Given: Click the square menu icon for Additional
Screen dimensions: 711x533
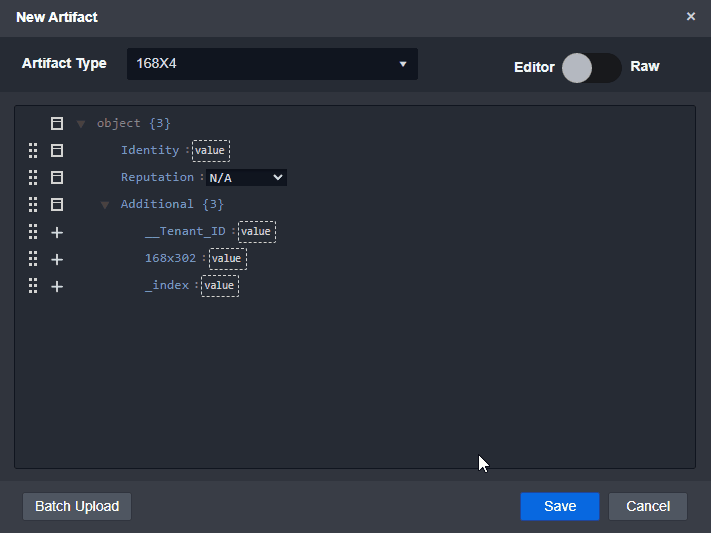Looking at the screenshot, I should pos(57,205).
